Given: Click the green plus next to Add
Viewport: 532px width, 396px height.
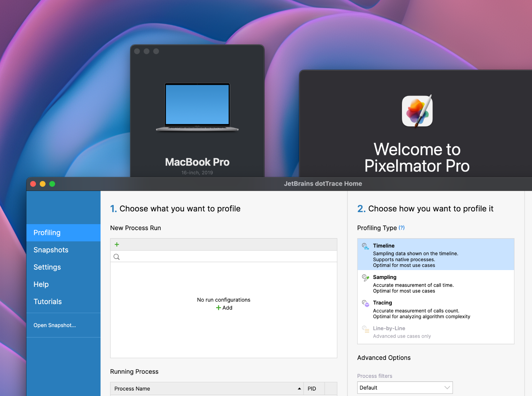Looking at the screenshot, I should 218,308.
